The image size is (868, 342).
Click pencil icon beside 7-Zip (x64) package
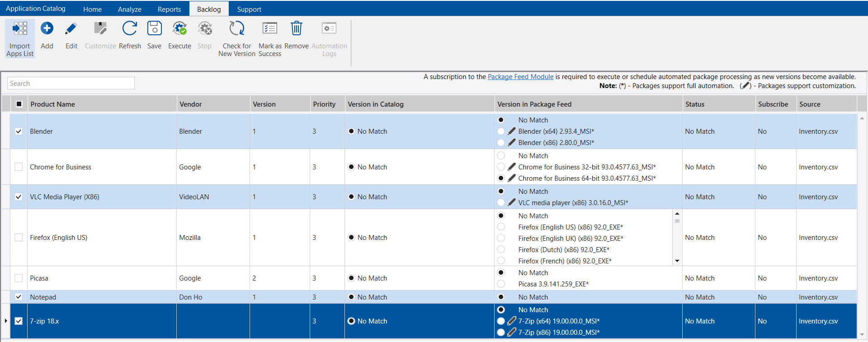tap(512, 321)
